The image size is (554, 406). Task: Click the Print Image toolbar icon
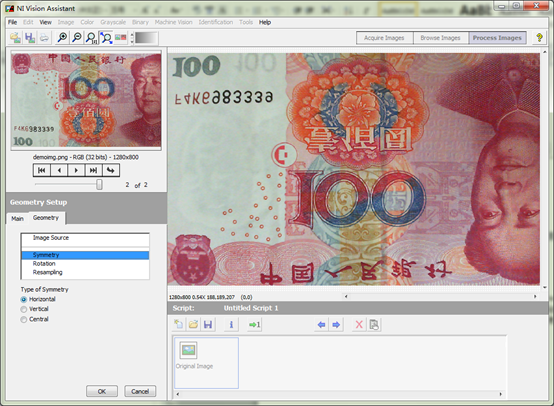pyautogui.click(x=44, y=37)
